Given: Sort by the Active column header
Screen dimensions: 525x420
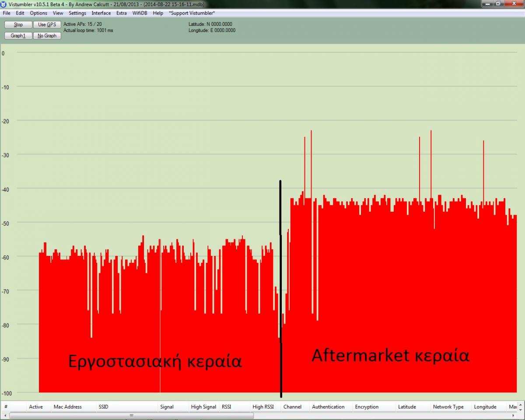Looking at the screenshot, I should tap(38, 407).
